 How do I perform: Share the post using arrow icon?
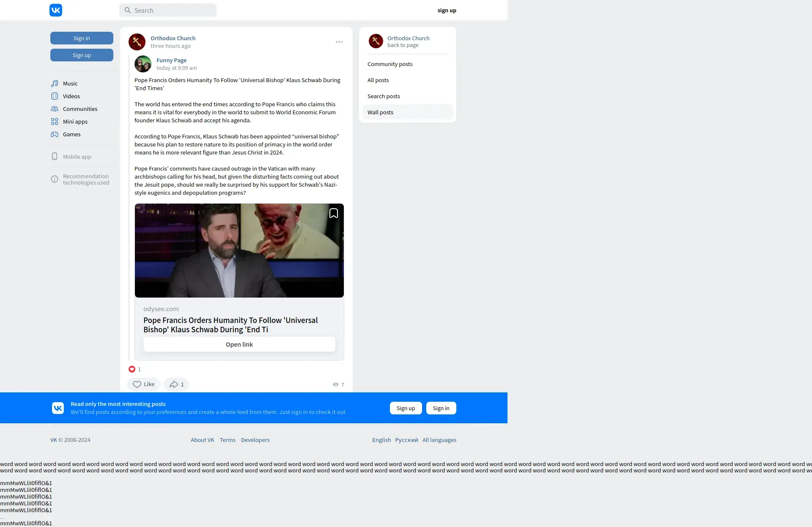176,384
